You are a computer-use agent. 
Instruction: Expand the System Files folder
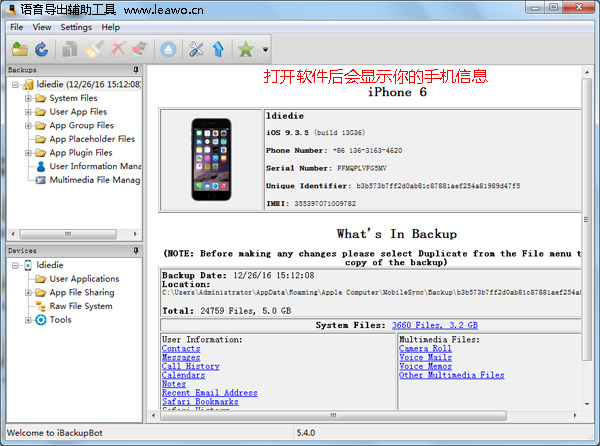pyautogui.click(x=28, y=98)
